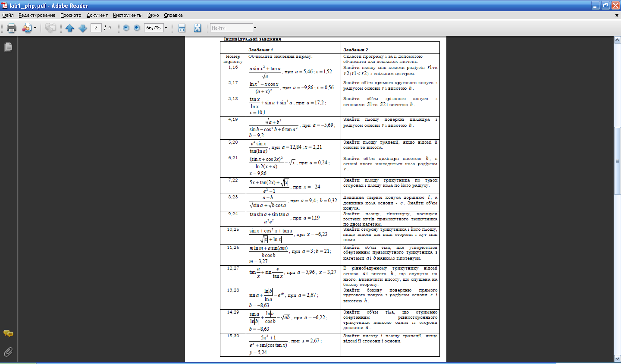
Task: Click the vertical scrollbar down arrow
Action: [617, 358]
